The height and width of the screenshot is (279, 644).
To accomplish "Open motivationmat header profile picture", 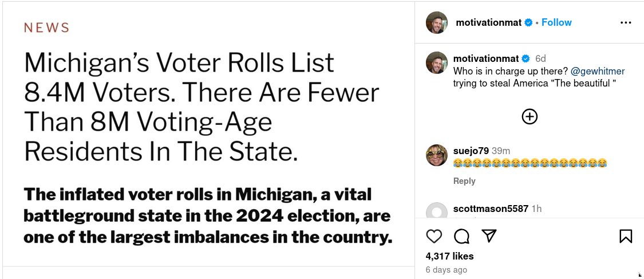I will 437,23.
